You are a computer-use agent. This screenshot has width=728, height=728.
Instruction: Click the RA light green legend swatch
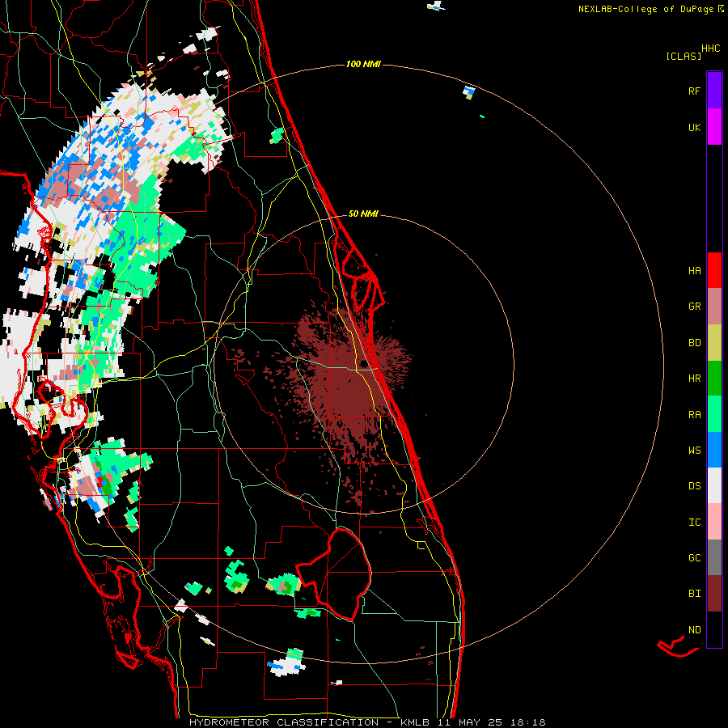click(714, 414)
